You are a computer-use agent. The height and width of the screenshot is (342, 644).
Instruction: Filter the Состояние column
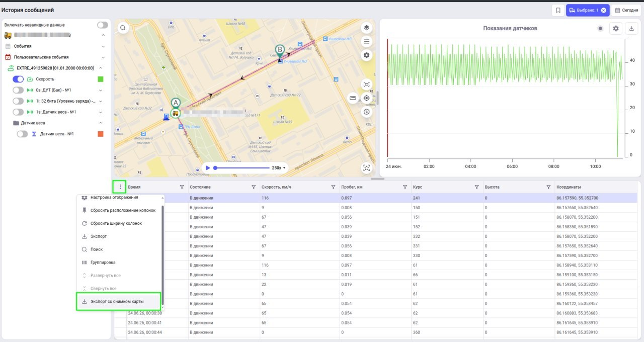coord(254,187)
